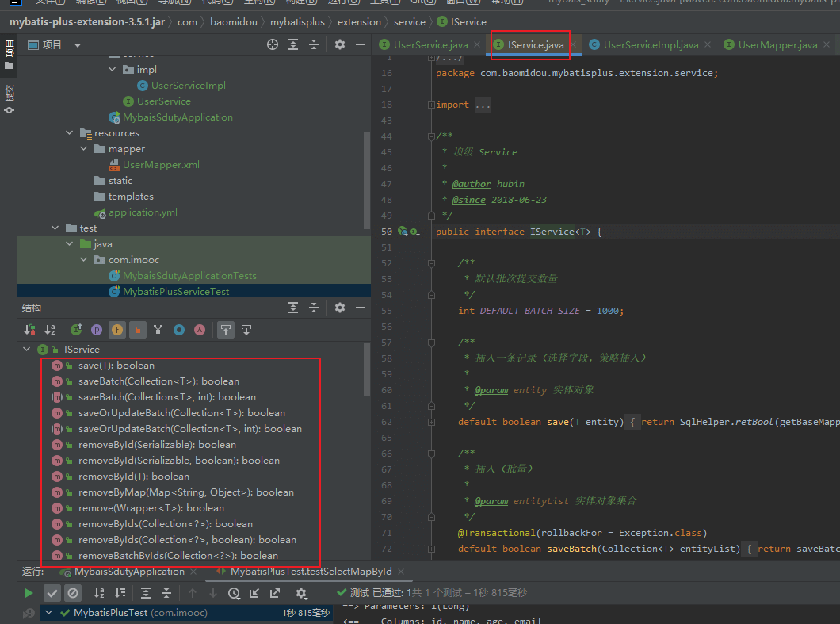Viewport: 840px width, 624px height.
Task: Click gutter implementations icon on line 50
Action: tap(415, 232)
